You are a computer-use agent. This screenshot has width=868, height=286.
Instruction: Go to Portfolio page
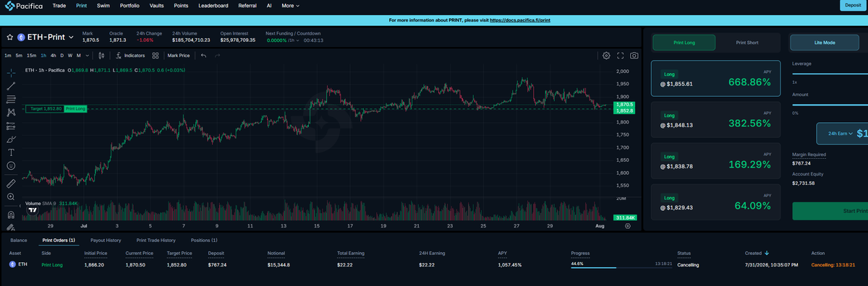[x=130, y=5]
